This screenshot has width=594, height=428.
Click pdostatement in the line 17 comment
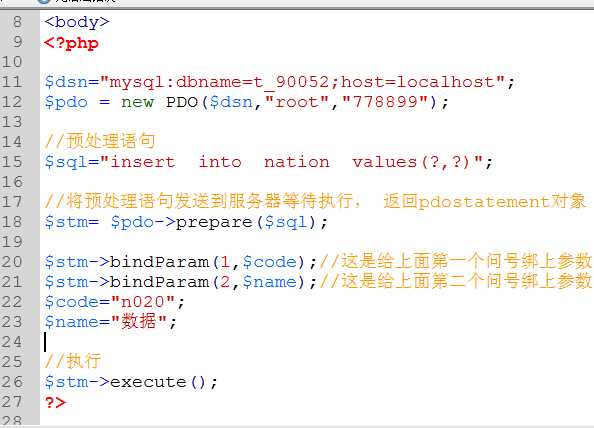pos(484,202)
